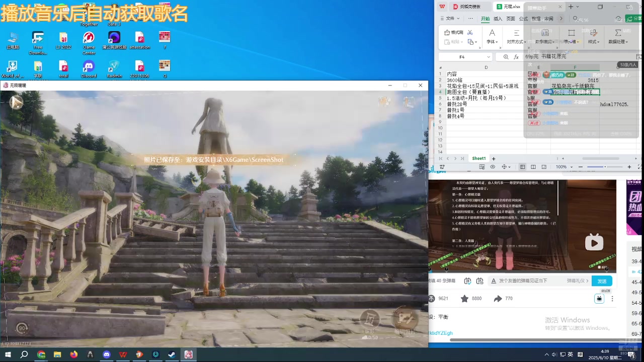Open the Radmin desktop shortcut
The image size is (644, 362).
coord(114,69)
